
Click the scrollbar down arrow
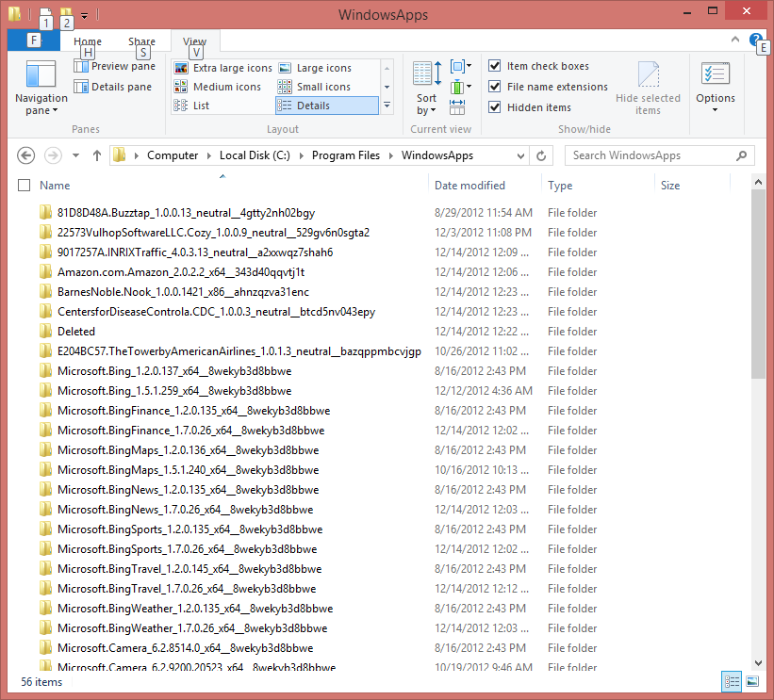coord(758,663)
